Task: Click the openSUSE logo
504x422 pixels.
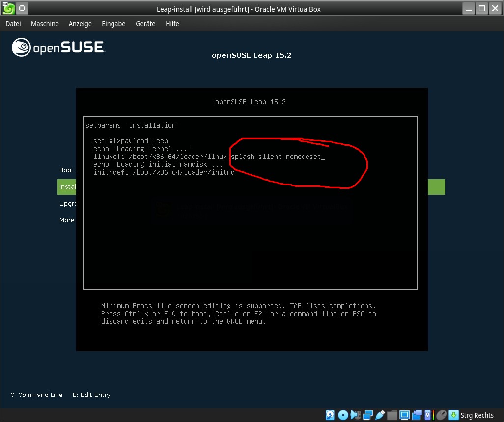Action: (x=58, y=47)
